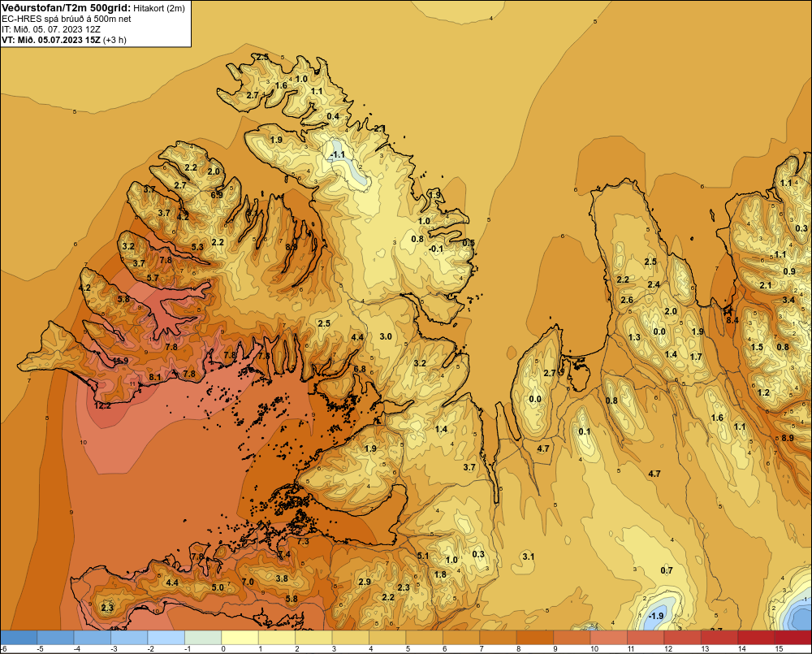
Task: Click the 8.1 temperature value
Action: [x=155, y=377]
